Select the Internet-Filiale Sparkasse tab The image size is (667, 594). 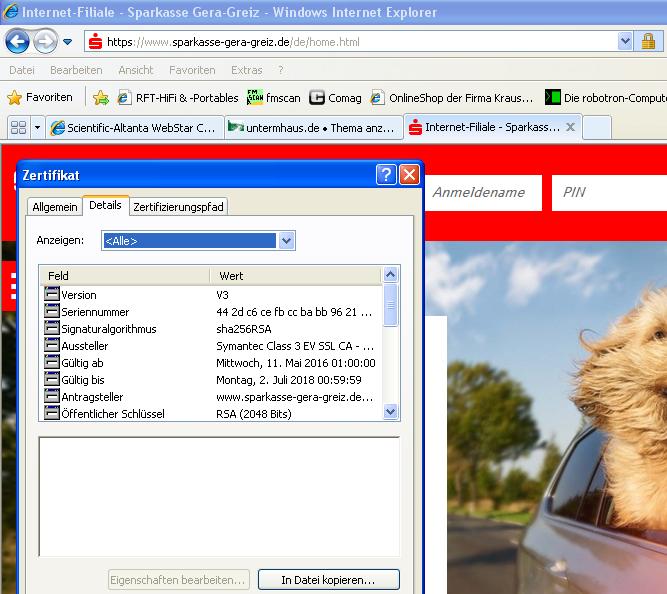click(485, 127)
